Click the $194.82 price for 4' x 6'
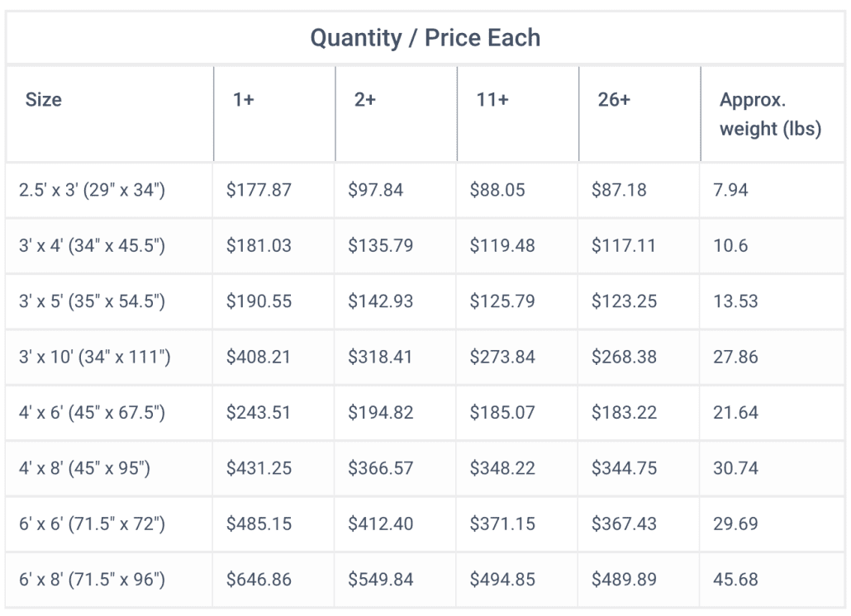Image resolution: width=851 pixels, height=616 pixels. 380,413
